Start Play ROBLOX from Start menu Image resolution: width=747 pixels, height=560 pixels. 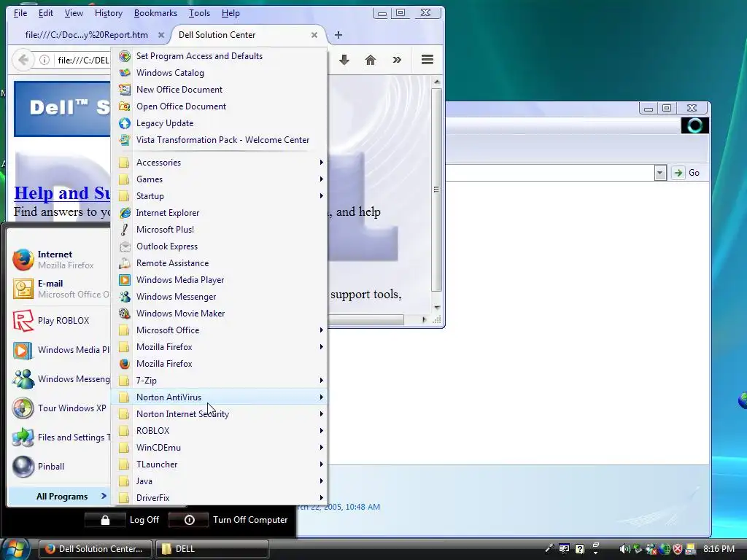pos(60,321)
